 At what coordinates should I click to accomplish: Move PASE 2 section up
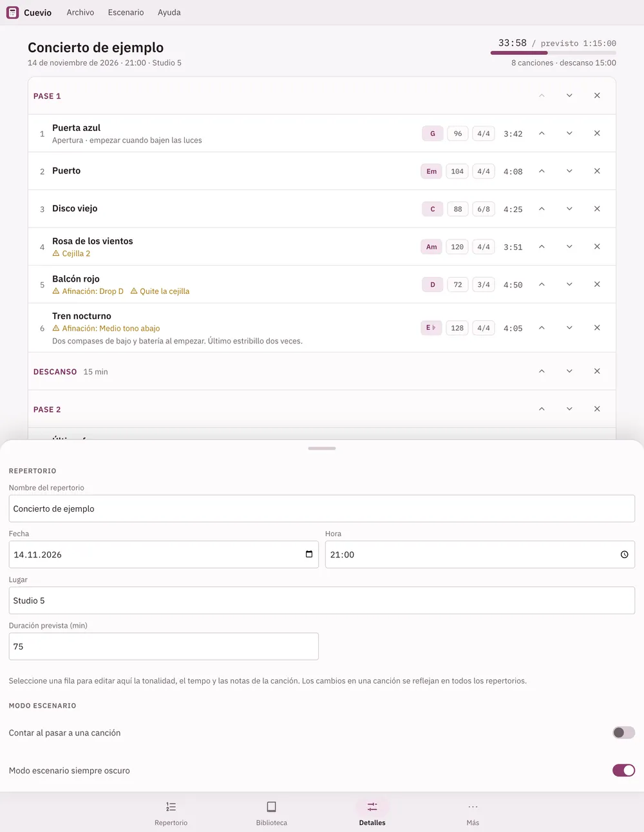542,409
